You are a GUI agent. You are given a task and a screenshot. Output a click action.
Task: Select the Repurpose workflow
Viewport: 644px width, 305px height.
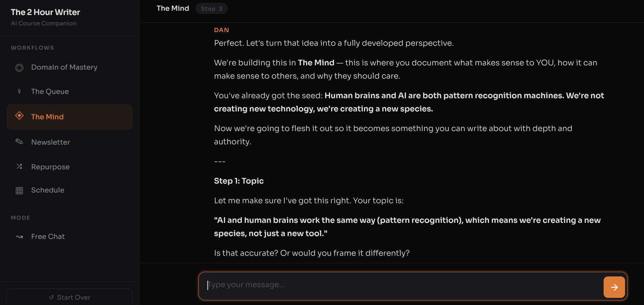50,166
